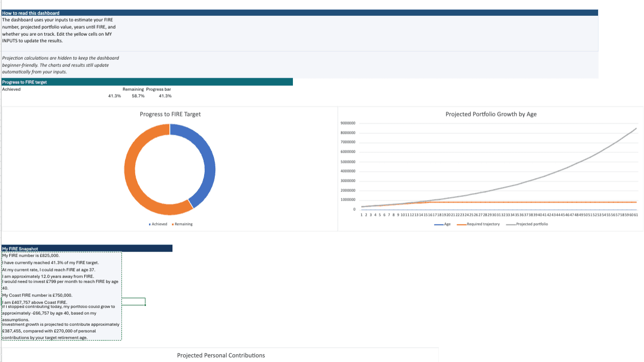The height and width of the screenshot is (362, 644).
Task: Click the 'Progress to FIRE target' section header
Action: (x=147, y=82)
